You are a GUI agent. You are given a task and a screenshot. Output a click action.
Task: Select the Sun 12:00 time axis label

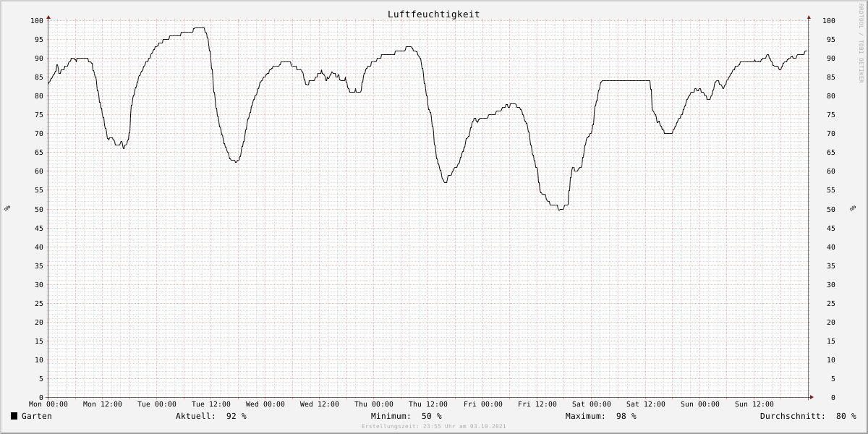click(x=754, y=404)
